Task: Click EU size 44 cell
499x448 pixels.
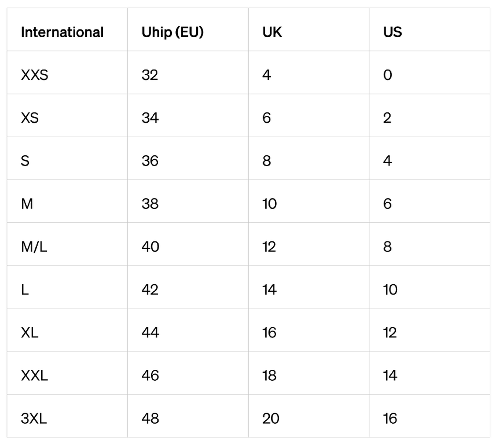Action: [x=150, y=332]
